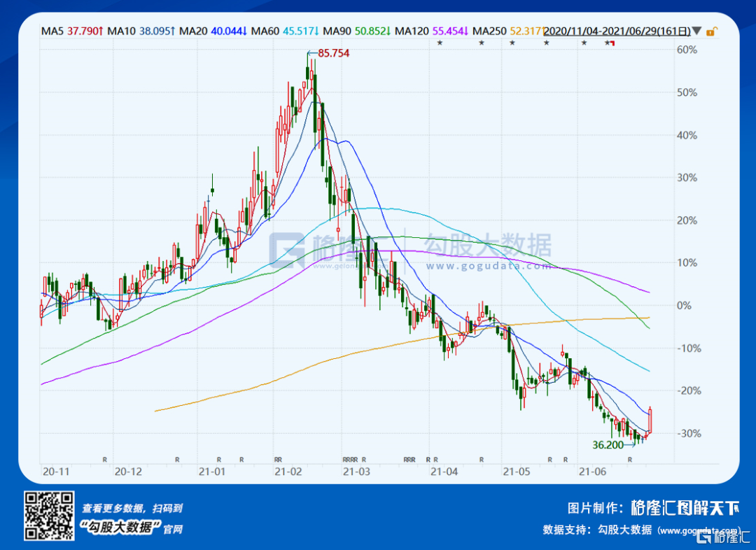756x550 pixels.
Task: Select the RR marker above 21-02
Action: point(278,460)
